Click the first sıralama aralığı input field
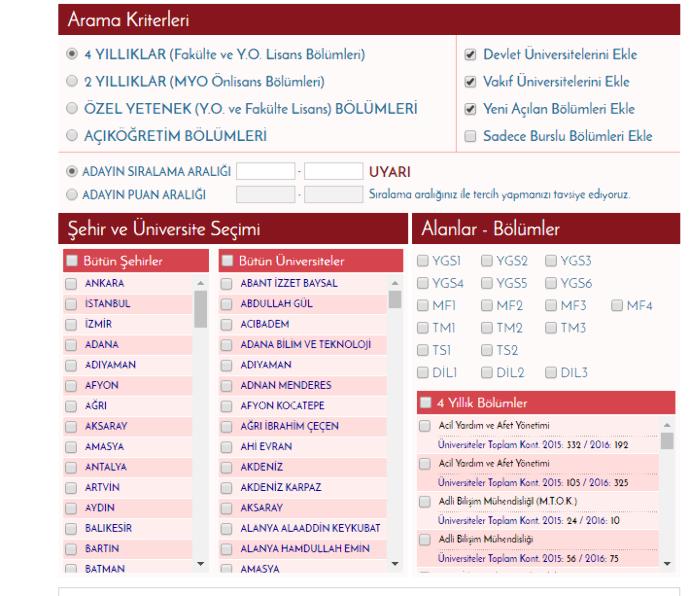Screen dimensions: 690x596 (x=265, y=171)
